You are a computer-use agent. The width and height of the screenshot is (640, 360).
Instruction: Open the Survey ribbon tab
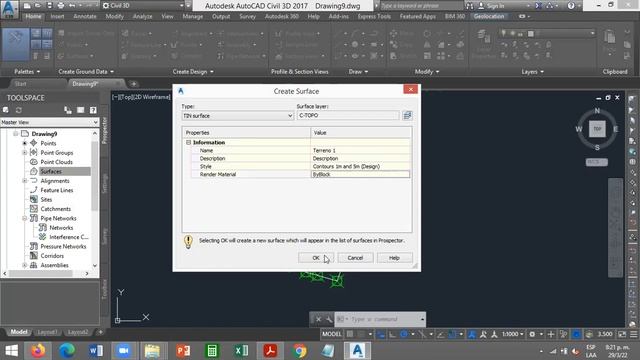coord(247,16)
